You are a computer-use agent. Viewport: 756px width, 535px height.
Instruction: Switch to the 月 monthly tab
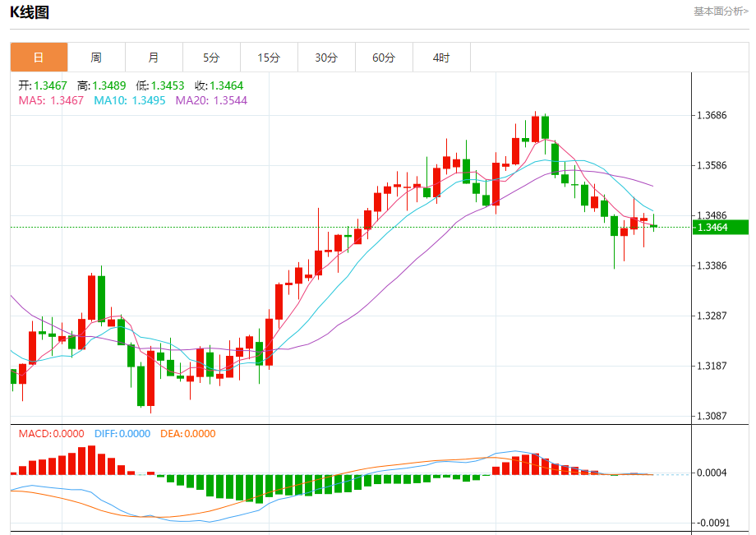(154, 58)
